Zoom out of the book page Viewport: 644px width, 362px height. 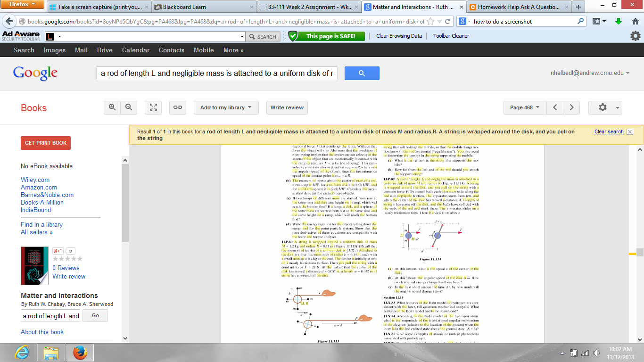[129, 107]
